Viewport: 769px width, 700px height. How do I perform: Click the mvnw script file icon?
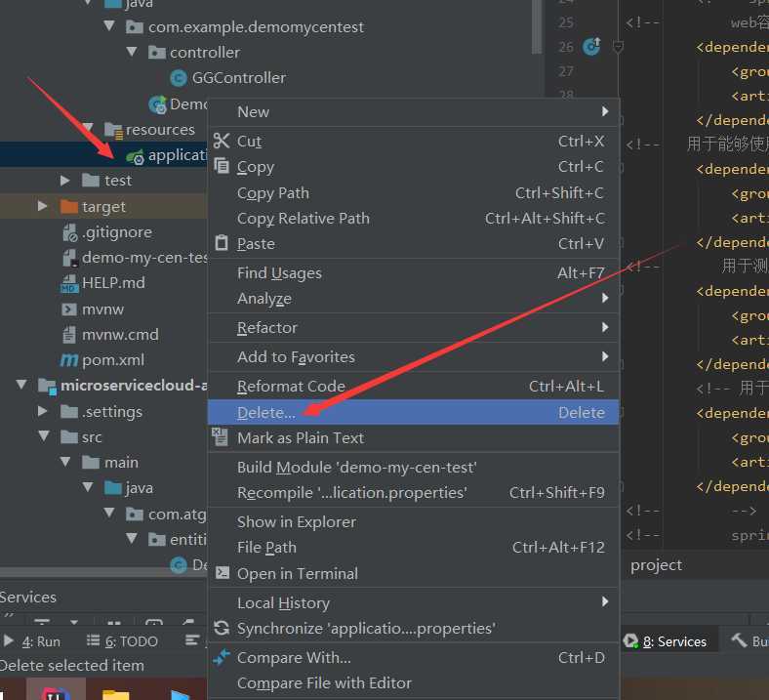[69, 309]
